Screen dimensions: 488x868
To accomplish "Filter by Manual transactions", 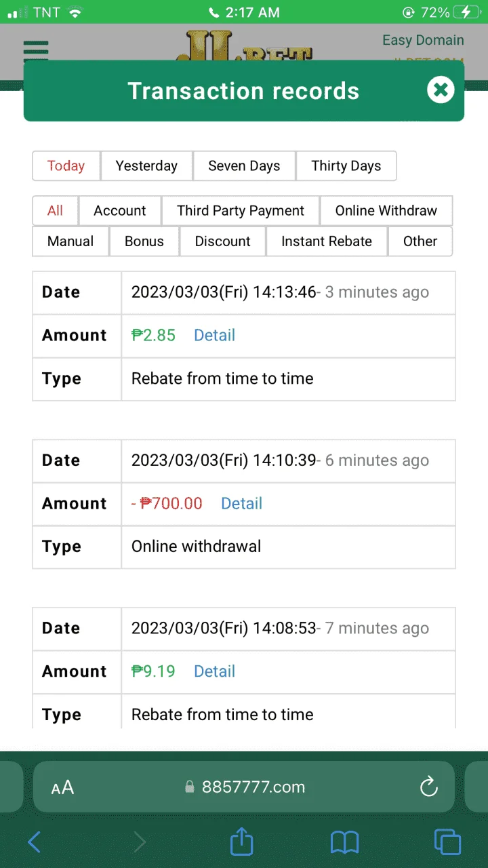I will pyautogui.click(x=70, y=241).
